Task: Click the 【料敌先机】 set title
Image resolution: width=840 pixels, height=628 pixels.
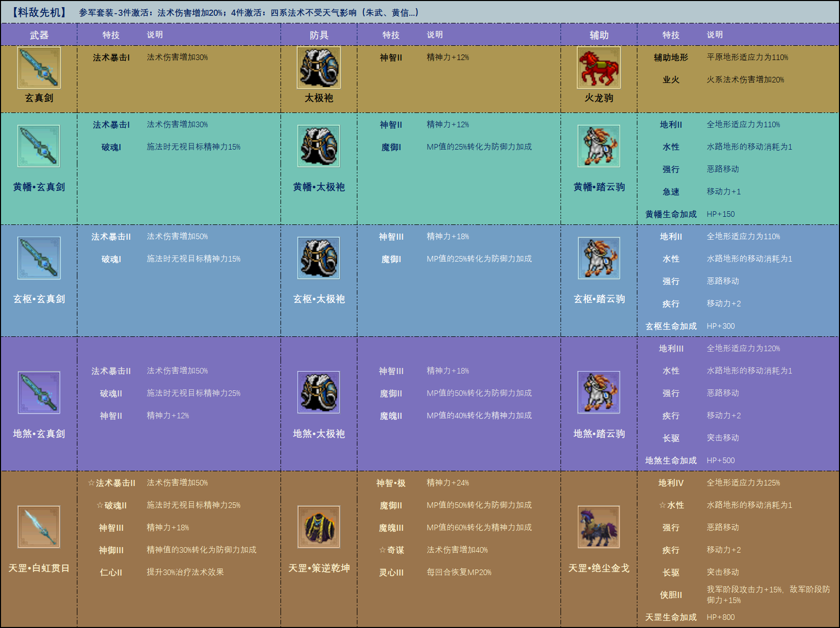Action: (39, 12)
